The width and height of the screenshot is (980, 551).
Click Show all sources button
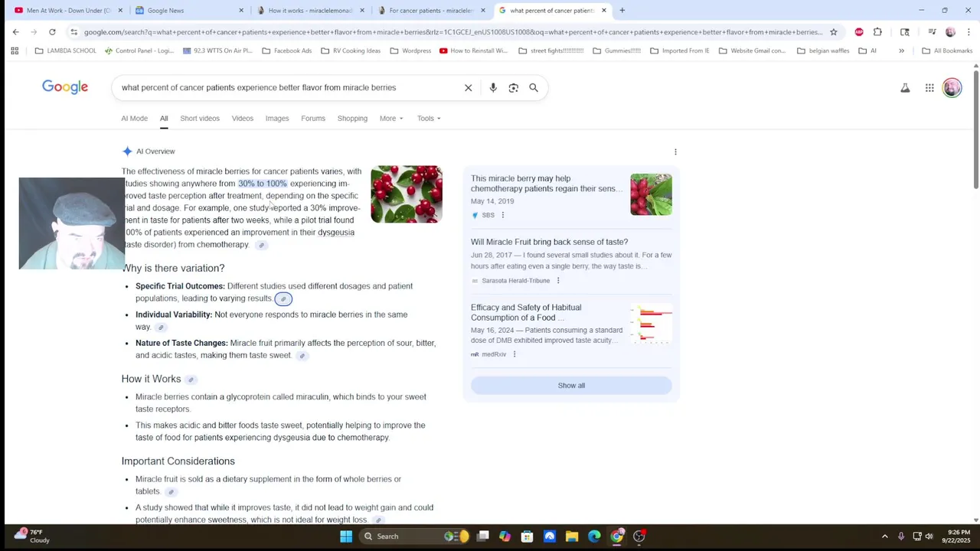pos(571,386)
